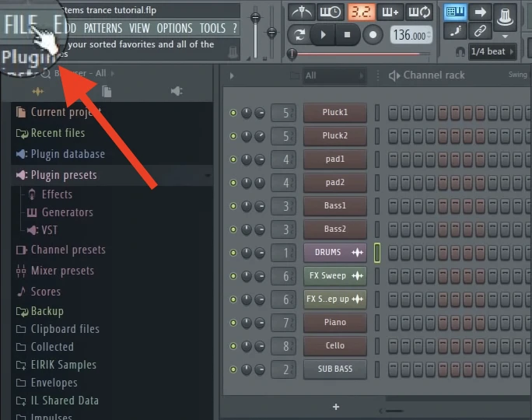Viewport: 532px width, 420px height.
Task: Click the files tab icon in browser
Action: [x=107, y=92]
